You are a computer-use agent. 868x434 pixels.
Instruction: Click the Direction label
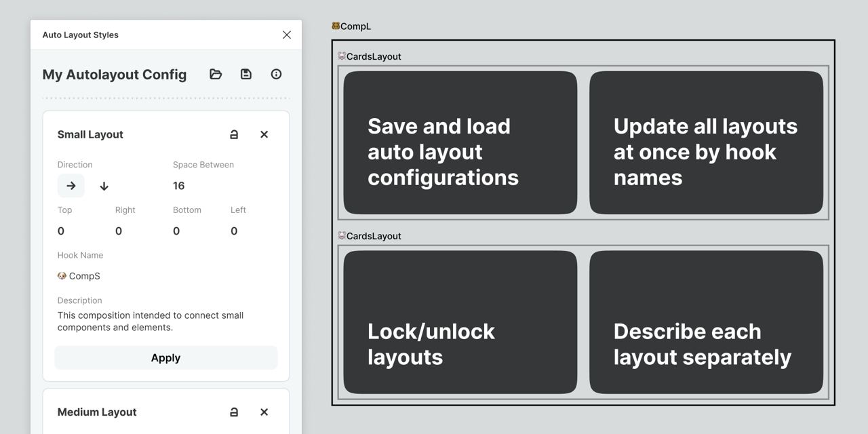(x=75, y=165)
